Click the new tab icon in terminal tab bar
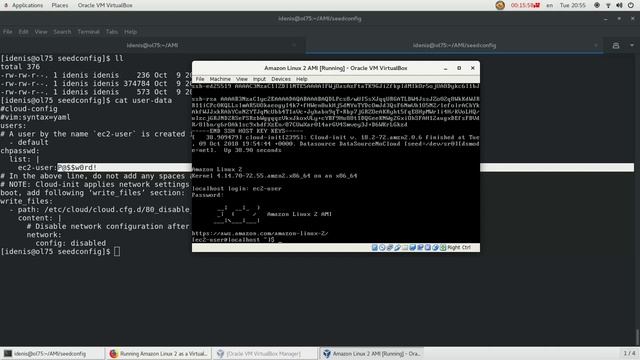The height and width of the screenshot is (360, 640). [616, 45]
